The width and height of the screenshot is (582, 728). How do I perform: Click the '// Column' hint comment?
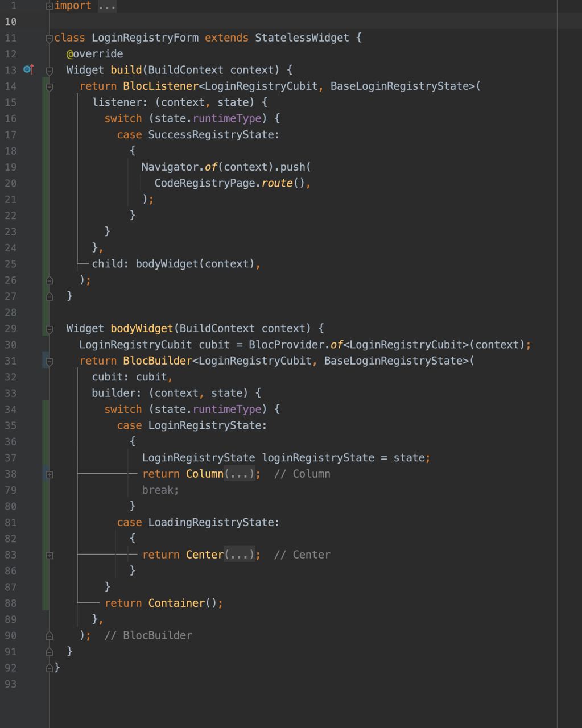pyautogui.click(x=302, y=474)
